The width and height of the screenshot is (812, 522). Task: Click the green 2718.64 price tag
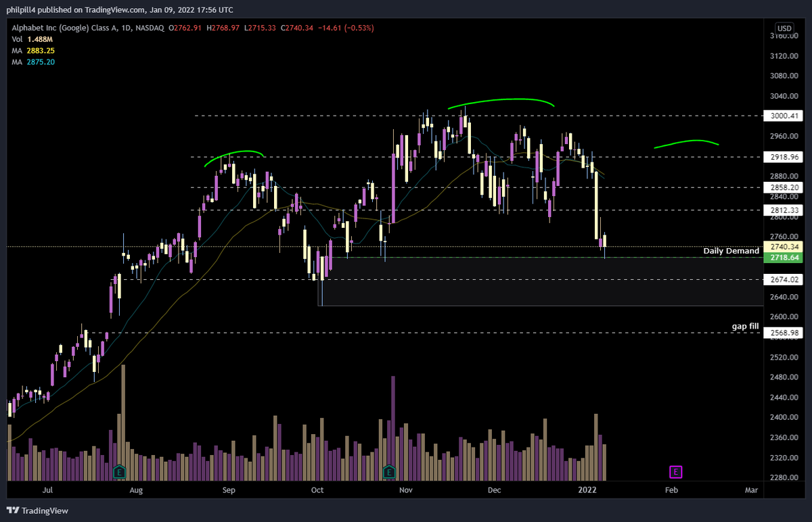783,258
